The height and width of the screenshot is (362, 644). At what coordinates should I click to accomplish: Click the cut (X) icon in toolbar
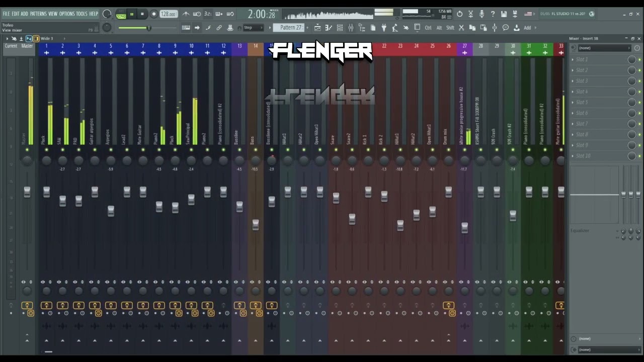[461, 28]
